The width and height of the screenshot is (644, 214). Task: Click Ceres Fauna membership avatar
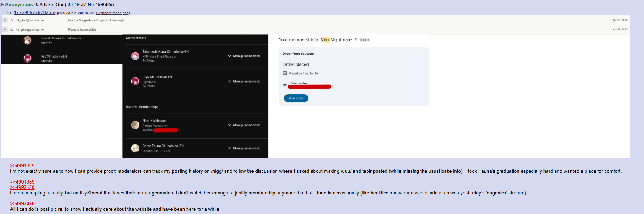(135, 148)
